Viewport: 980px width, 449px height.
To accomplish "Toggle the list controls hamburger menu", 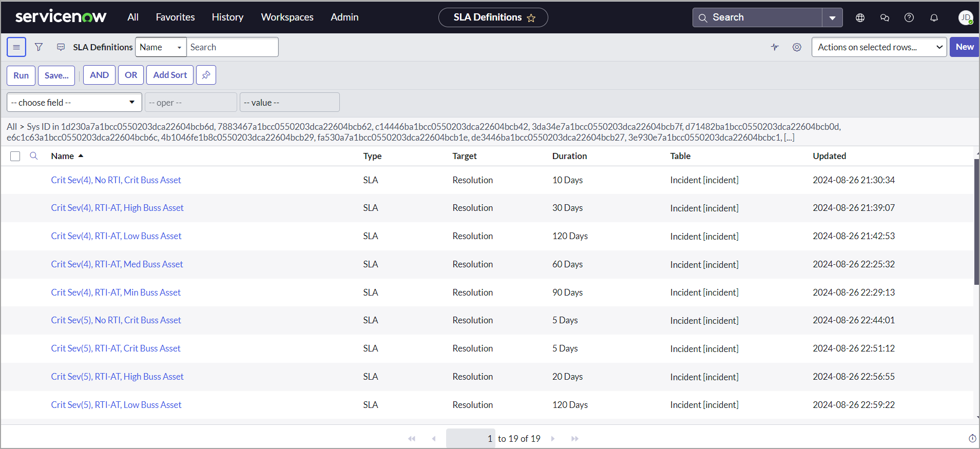I will (x=16, y=47).
